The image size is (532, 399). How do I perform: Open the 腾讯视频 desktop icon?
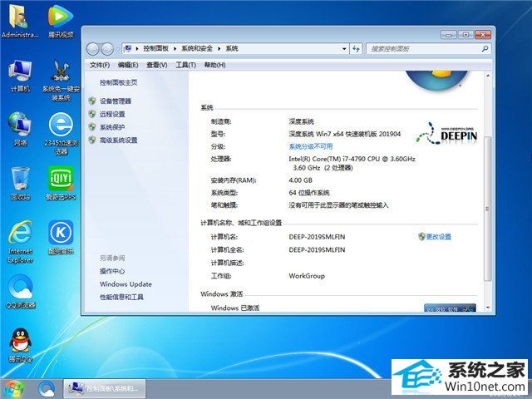(61, 19)
